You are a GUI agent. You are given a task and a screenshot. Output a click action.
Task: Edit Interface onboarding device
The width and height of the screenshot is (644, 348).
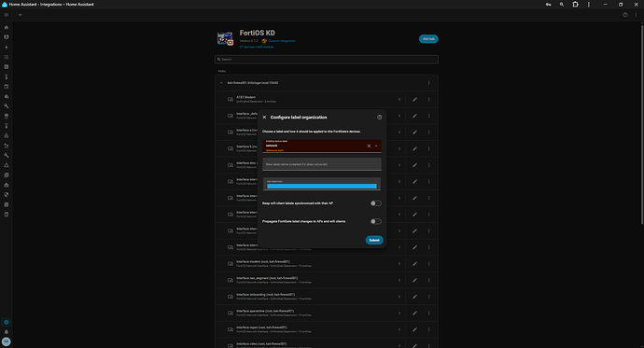click(414, 297)
